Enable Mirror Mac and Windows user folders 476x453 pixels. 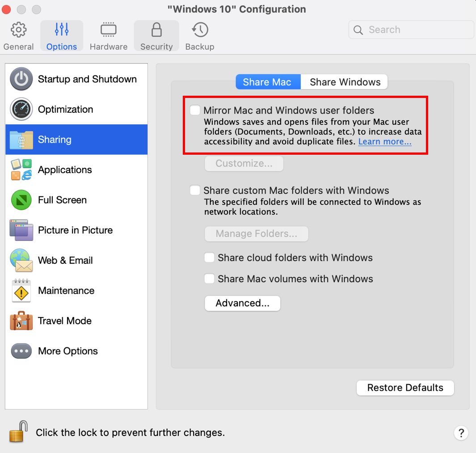195,110
